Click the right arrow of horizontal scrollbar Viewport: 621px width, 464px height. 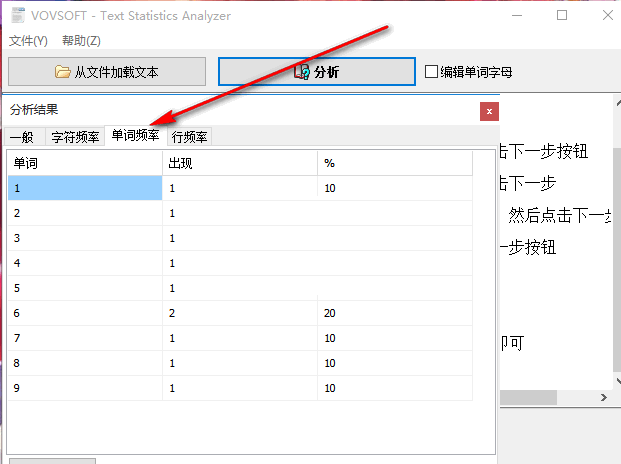[x=604, y=397]
